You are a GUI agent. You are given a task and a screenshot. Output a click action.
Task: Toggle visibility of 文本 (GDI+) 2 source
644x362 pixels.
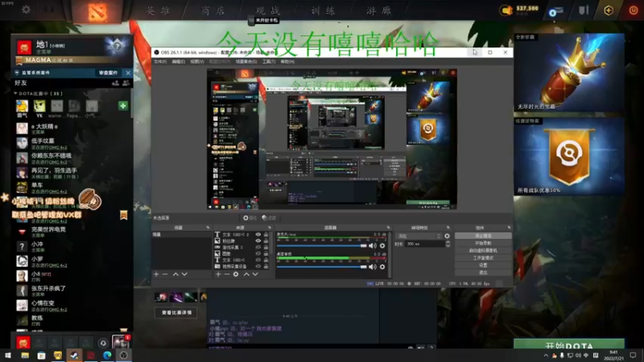[x=258, y=234]
